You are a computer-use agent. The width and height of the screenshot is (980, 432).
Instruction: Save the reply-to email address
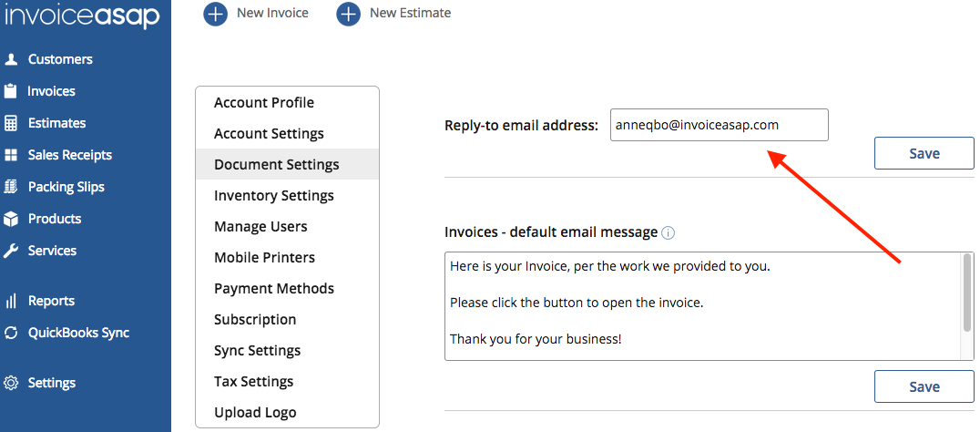click(924, 153)
